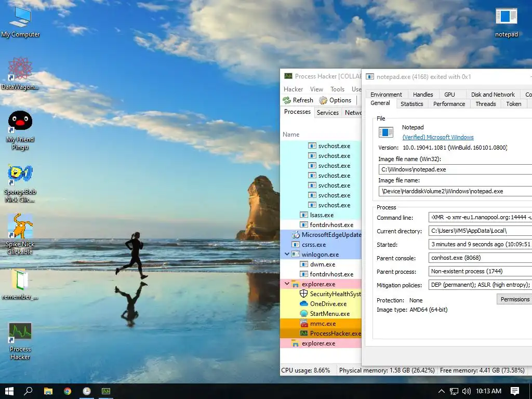The image size is (532, 399).
Task: Show hidden tray icons chevron
Action: [x=441, y=391]
